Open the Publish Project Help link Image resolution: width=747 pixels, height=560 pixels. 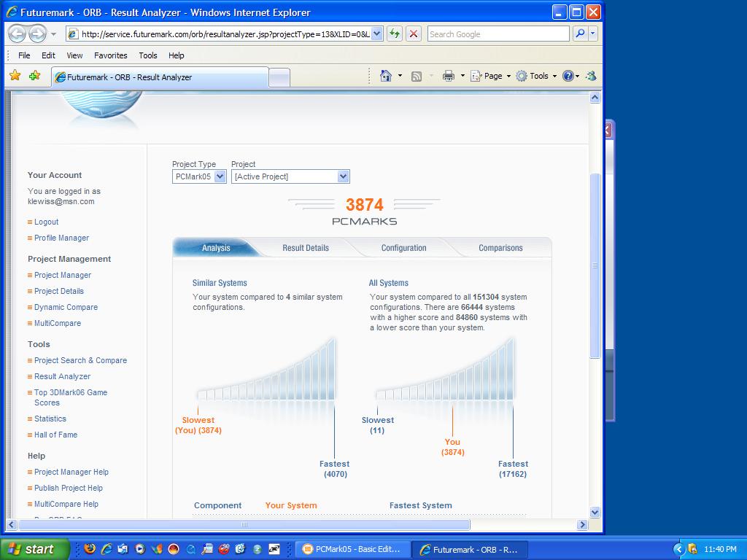click(68, 488)
